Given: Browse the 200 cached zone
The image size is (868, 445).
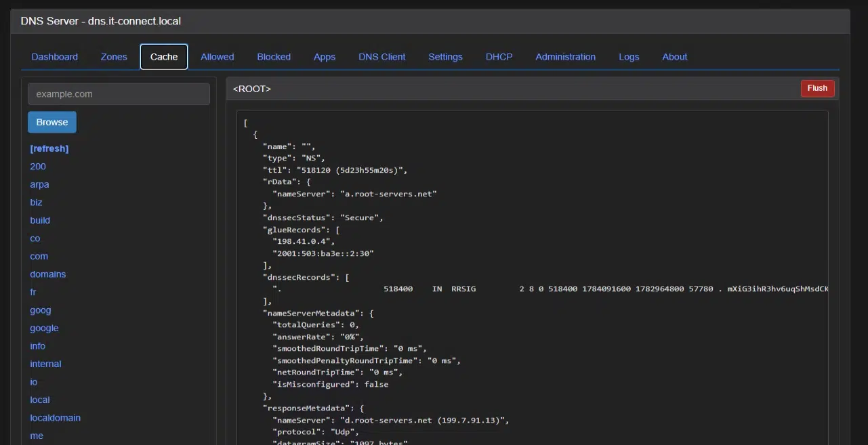Looking at the screenshot, I should (38, 167).
